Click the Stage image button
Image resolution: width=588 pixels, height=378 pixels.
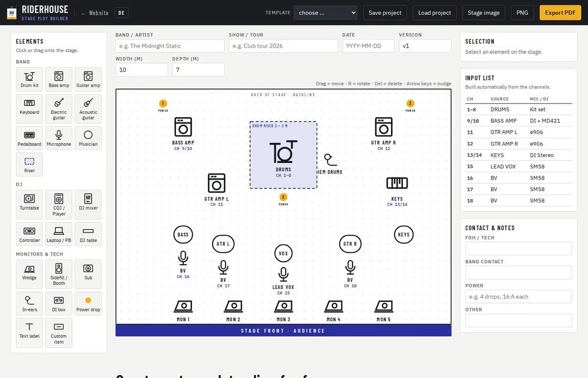pyautogui.click(x=484, y=13)
